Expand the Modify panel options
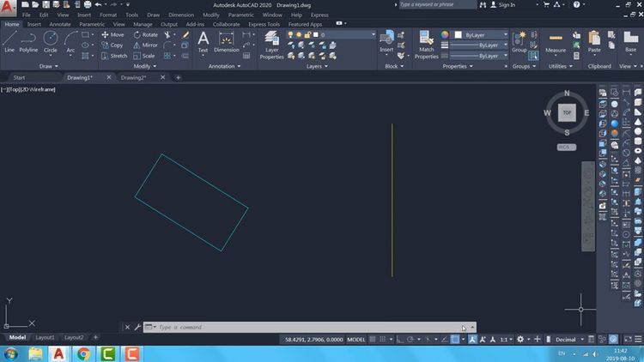This screenshot has width=644, height=362. (143, 66)
